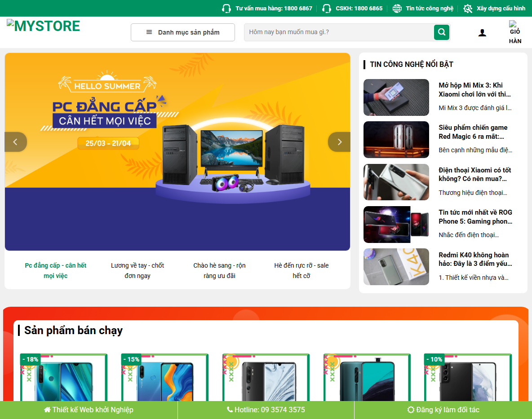Click headset icon beside "Tư vấn mua hàng: 1800 6867"
Image resolution: width=532 pixels, height=419 pixels.
(226, 8)
